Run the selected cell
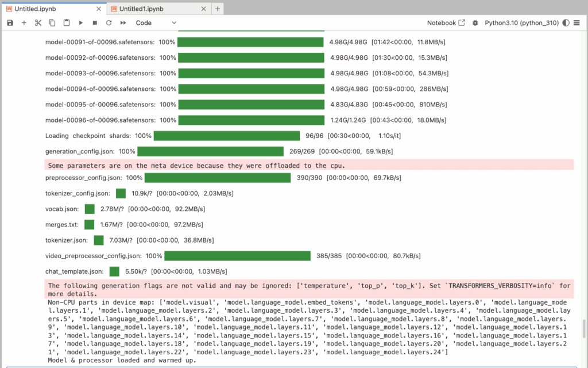The width and height of the screenshot is (588, 368). pyautogui.click(x=81, y=23)
